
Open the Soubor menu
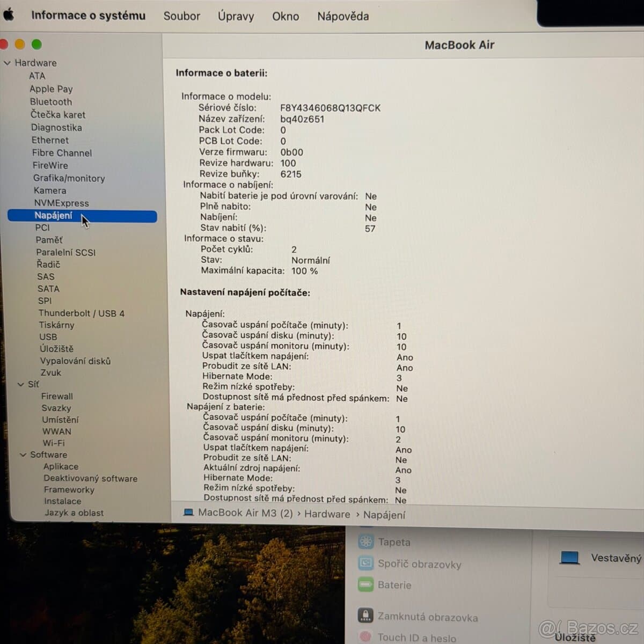click(182, 16)
